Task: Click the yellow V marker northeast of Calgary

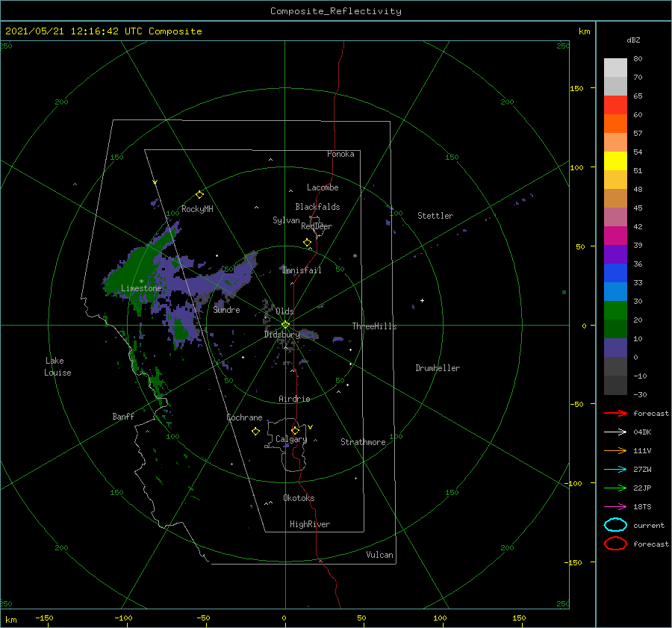Action: pyautogui.click(x=311, y=427)
